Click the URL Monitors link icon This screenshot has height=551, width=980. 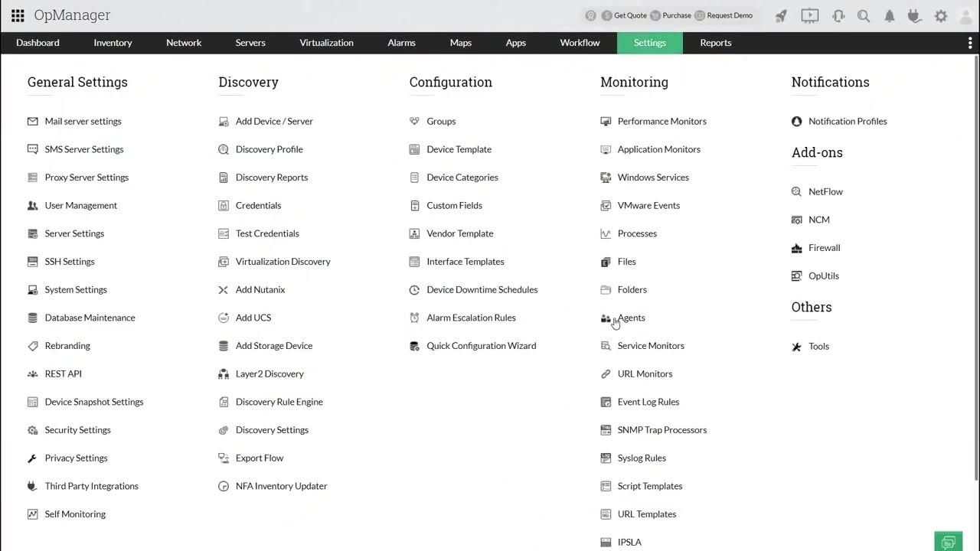(606, 374)
